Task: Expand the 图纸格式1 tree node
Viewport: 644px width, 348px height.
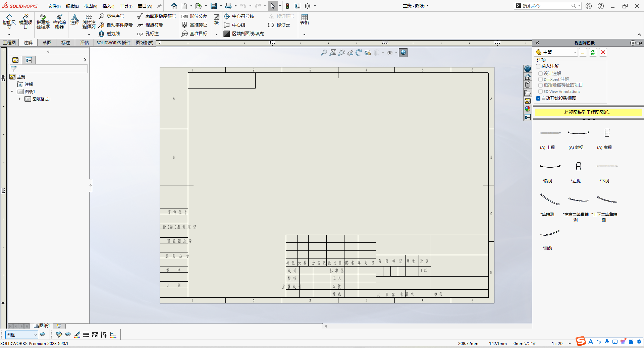Action: [x=20, y=99]
